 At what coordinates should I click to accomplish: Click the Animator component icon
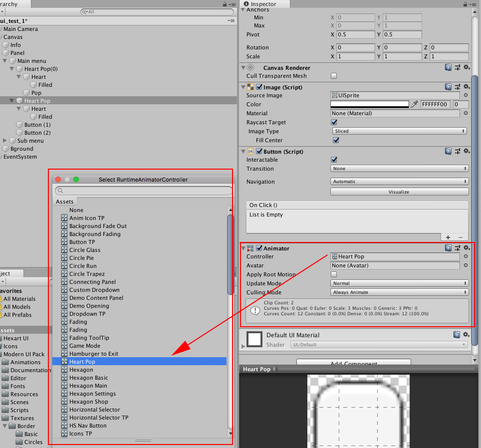pos(250,248)
